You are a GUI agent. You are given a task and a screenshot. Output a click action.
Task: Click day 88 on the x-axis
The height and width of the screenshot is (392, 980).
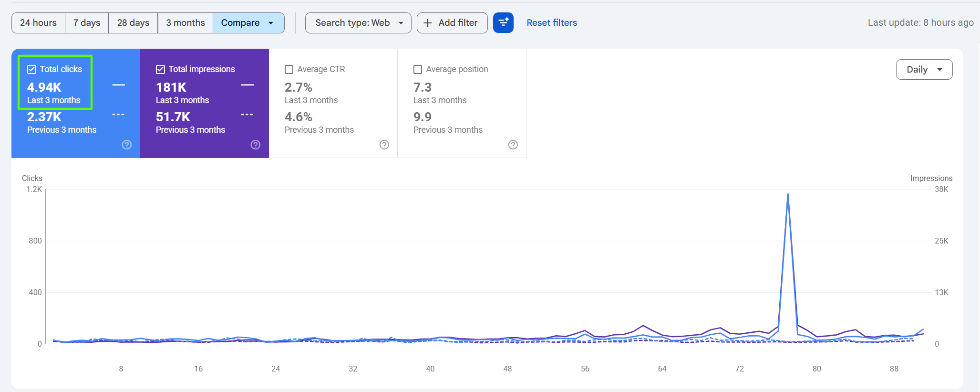(894, 369)
